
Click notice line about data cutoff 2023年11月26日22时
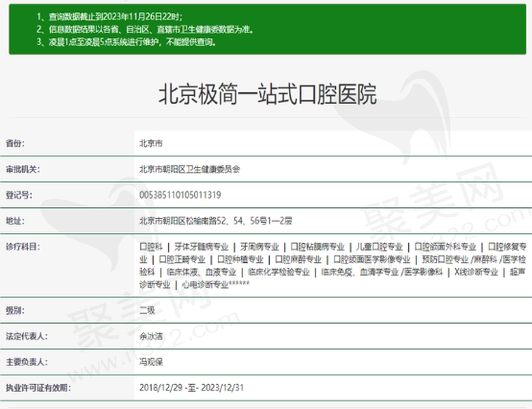click(x=109, y=16)
